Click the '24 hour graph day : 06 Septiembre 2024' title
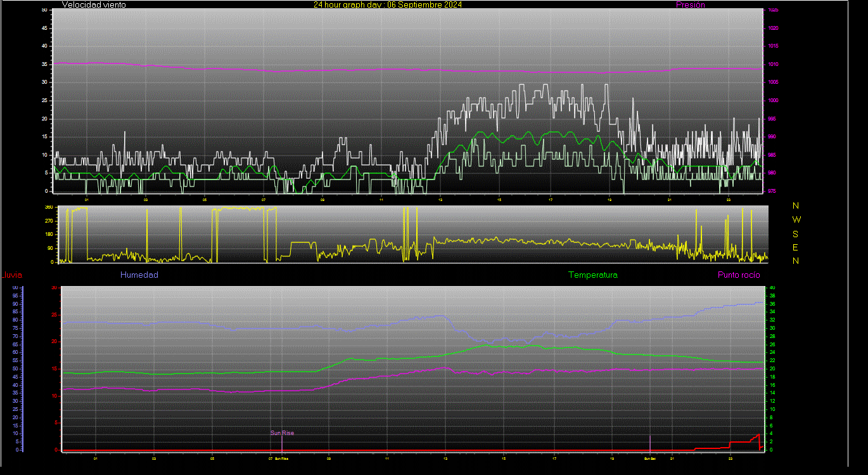868x475 pixels. click(388, 4)
